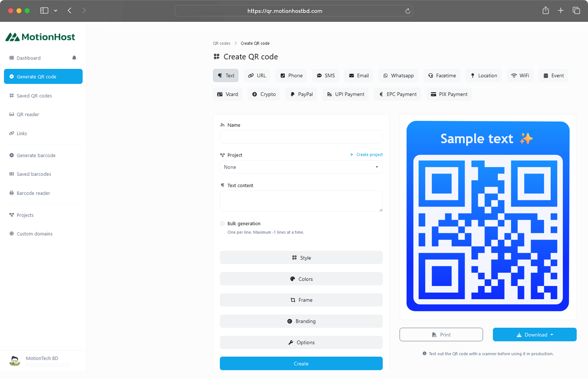
Task: Reload the page using the refresh icon
Action: [x=407, y=11]
